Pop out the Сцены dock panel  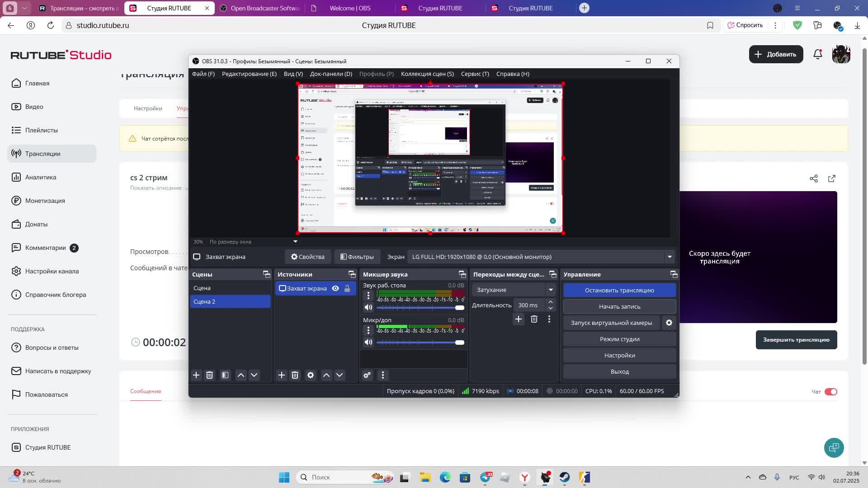(266, 274)
